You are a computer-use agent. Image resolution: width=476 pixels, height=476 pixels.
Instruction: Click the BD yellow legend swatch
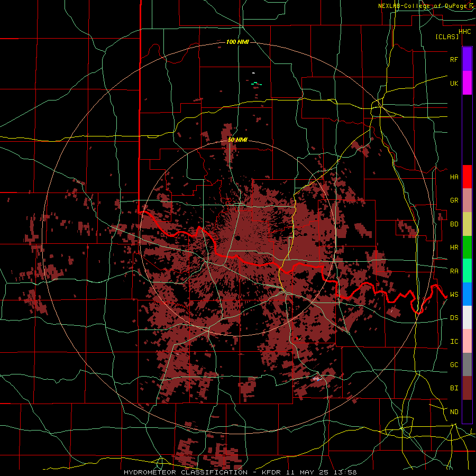point(467,224)
